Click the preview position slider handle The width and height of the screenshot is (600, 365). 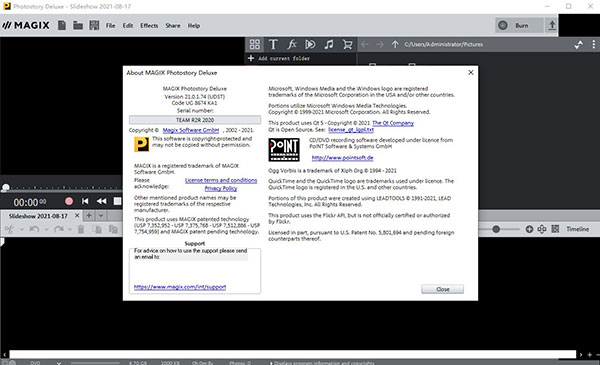click(6, 187)
